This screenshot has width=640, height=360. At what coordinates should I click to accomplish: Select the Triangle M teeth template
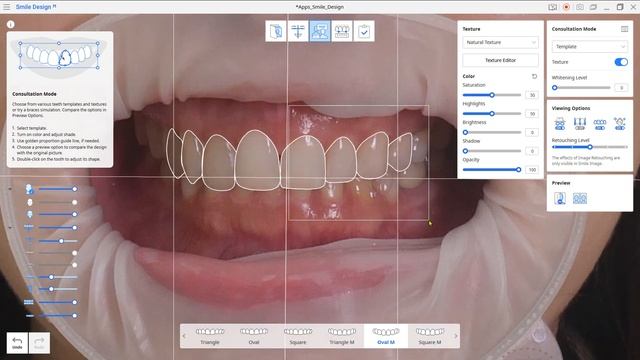point(342,336)
